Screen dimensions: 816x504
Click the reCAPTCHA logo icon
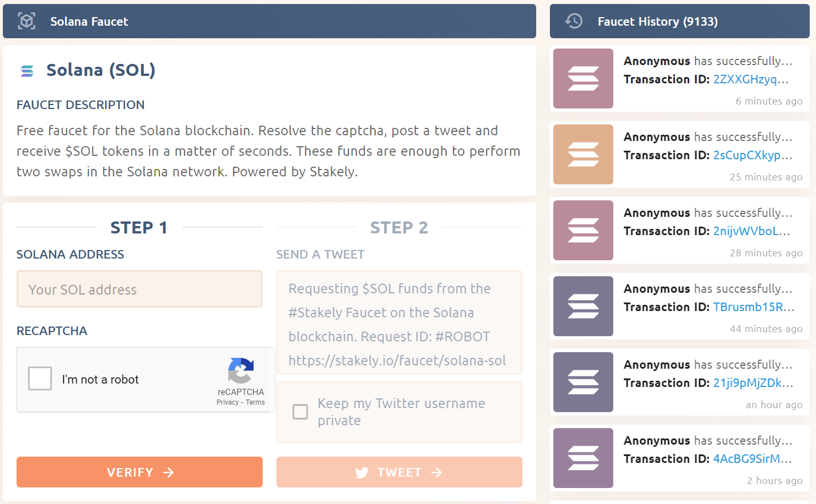coord(240,370)
